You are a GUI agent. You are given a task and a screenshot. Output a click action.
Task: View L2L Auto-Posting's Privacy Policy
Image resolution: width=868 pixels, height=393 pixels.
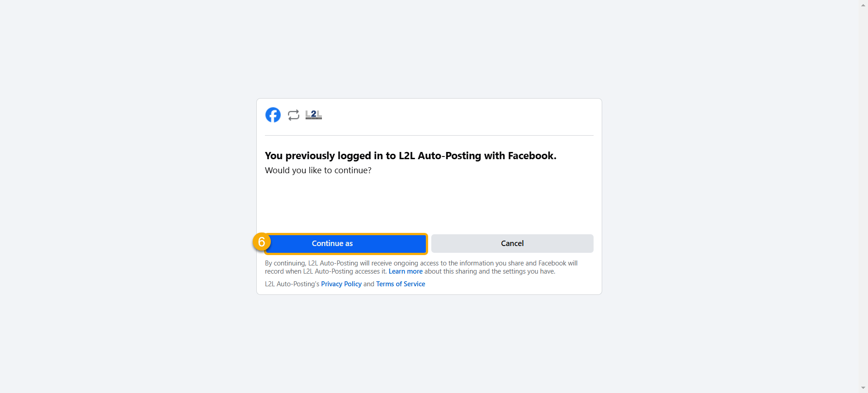coord(341,284)
